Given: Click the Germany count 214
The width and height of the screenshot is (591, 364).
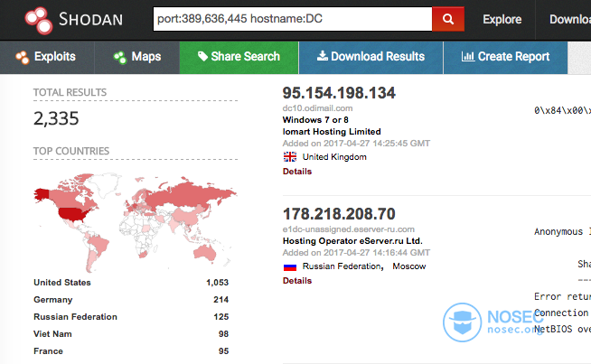Looking at the screenshot, I should 220,300.
